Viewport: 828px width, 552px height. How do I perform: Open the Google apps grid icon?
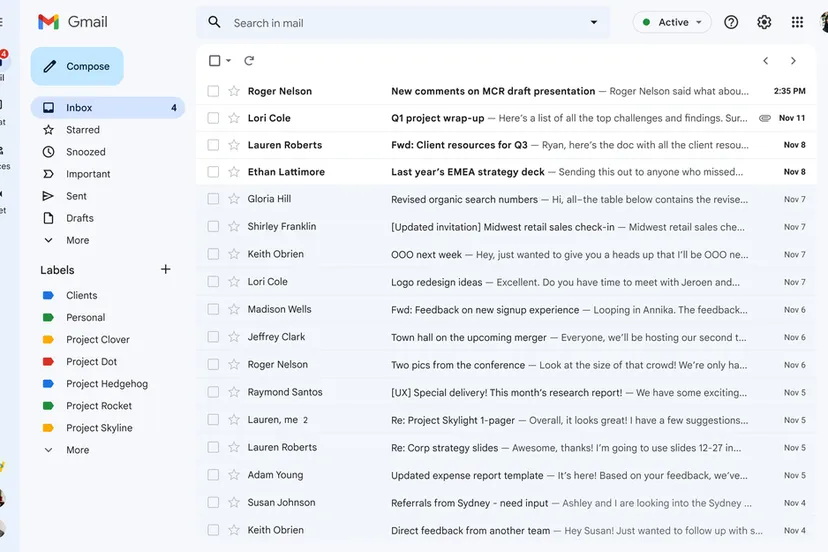click(x=797, y=22)
